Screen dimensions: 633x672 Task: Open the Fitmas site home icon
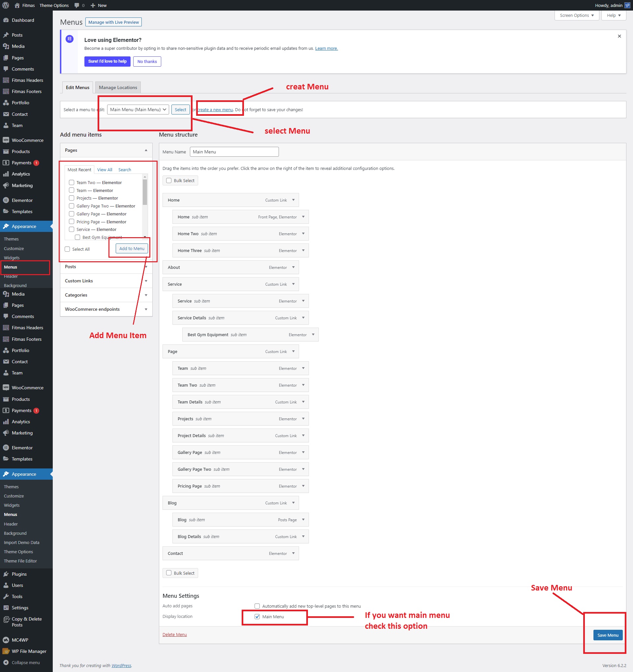[x=17, y=5]
